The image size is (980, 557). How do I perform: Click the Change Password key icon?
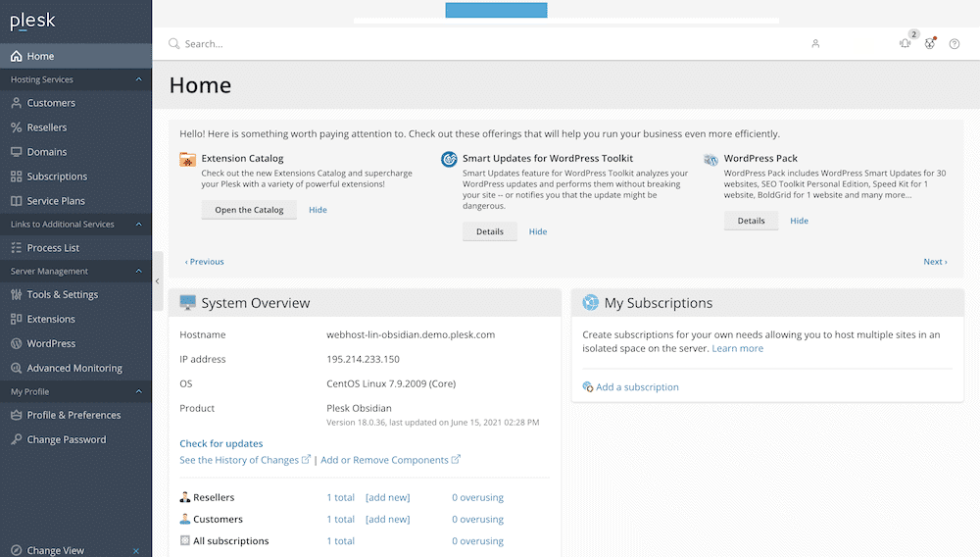point(17,439)
